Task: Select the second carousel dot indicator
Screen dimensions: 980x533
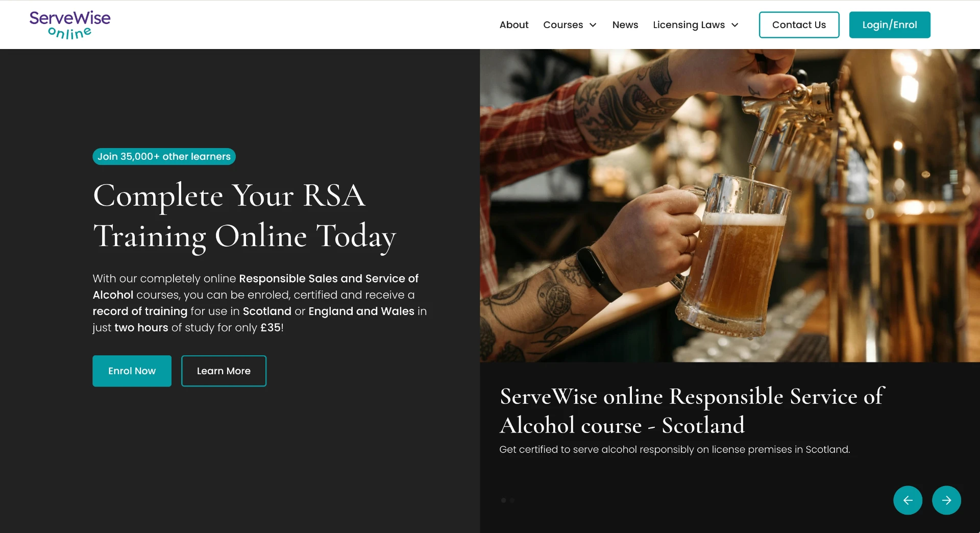Action: [512, 500]
